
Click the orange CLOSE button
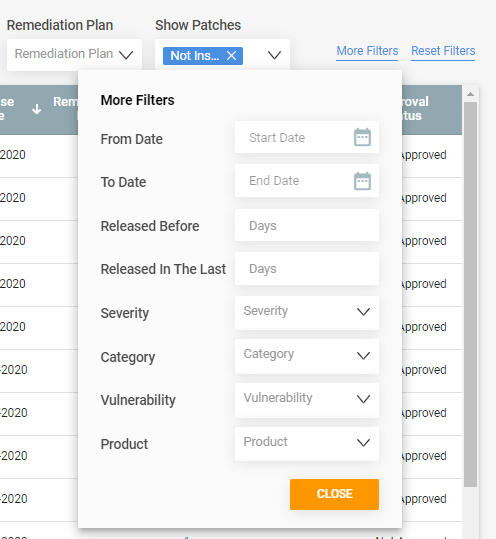click(x=334, y=494)
